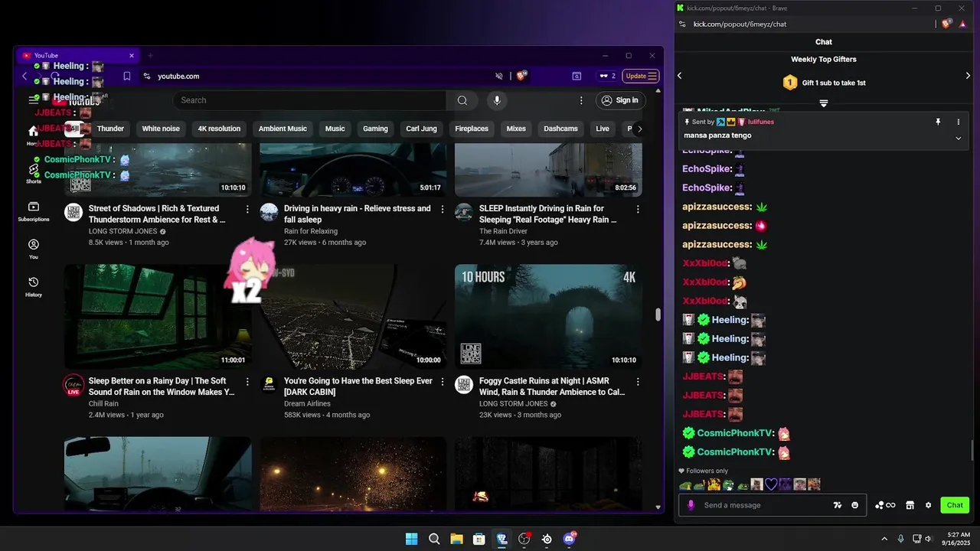This screenshot has height=551, width=980.
Task: Show previous gifter panel with left arrow
Action: [x=679, y=75]
